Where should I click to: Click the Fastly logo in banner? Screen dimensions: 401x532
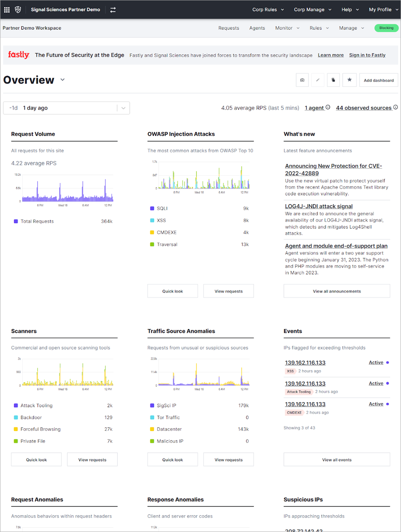click(19, 55)
